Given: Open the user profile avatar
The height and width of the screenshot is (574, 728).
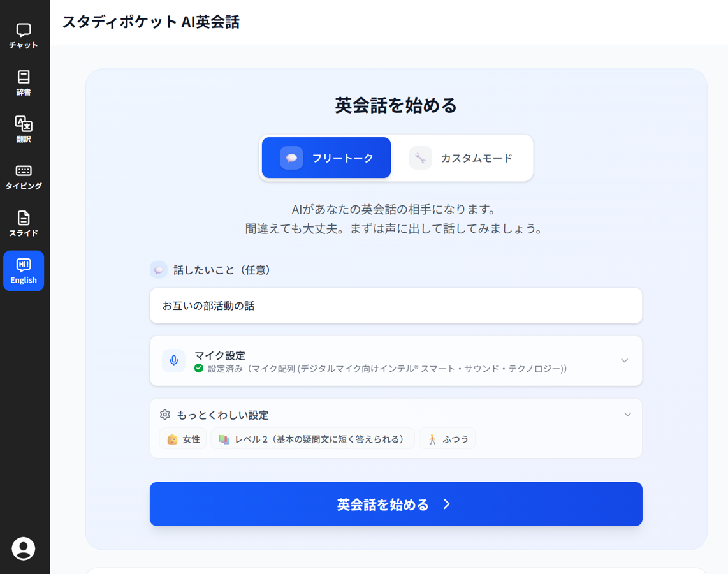Looking at the screenshot, I should pyautogui.click(x=24, y=548).
